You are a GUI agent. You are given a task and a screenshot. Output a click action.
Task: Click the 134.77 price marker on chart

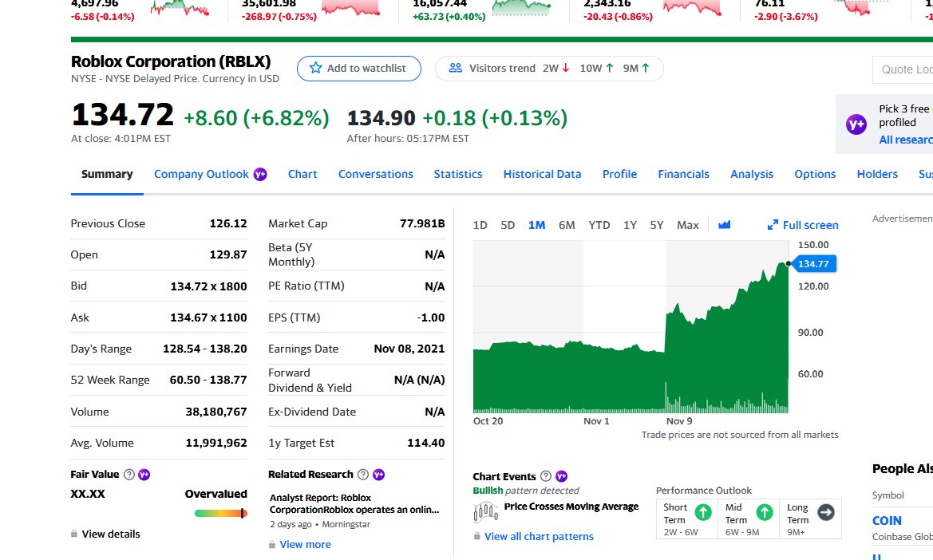[814, 263]
